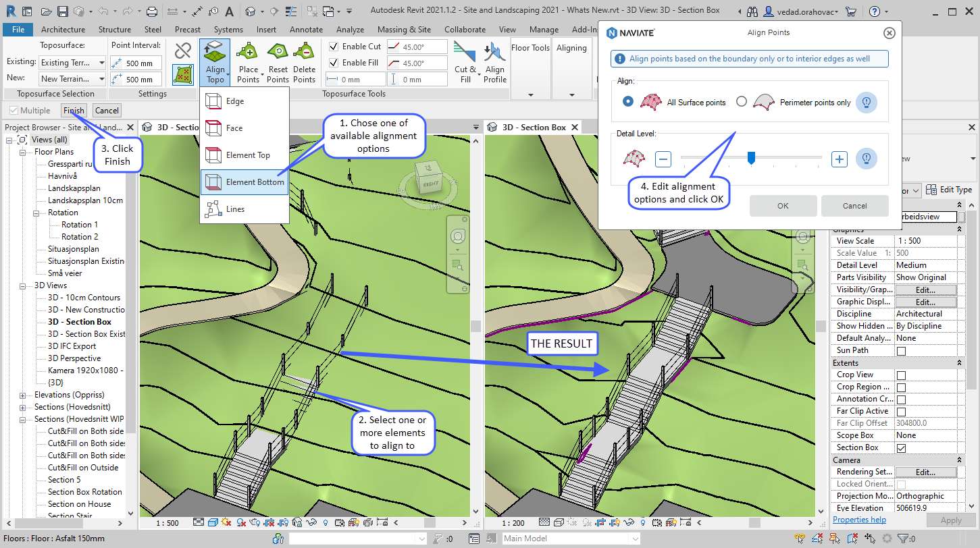Screen dimensions: 980x548
Task: Toggle the Enable Fill checkbox
Action: coord(334,63)
